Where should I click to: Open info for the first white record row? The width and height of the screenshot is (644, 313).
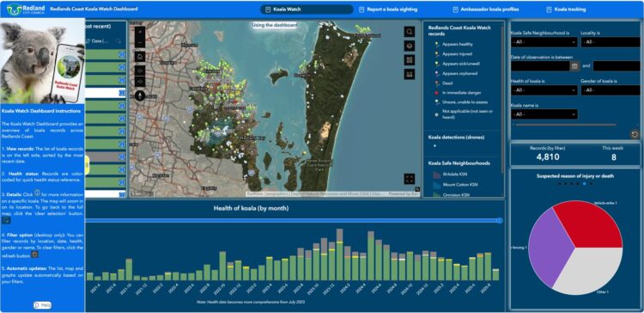tap(122, 93)
